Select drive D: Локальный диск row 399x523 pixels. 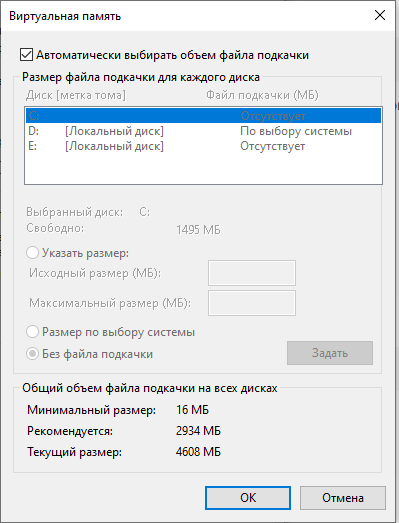click(203, 131)
